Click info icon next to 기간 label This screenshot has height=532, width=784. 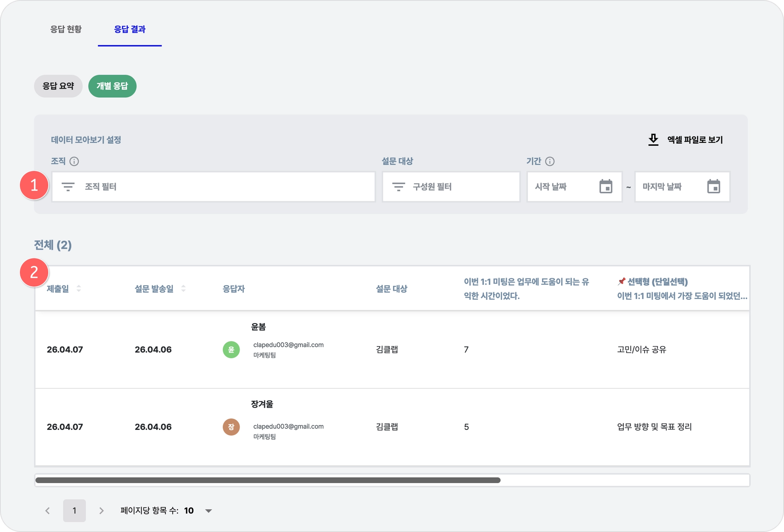pos(550,162)
